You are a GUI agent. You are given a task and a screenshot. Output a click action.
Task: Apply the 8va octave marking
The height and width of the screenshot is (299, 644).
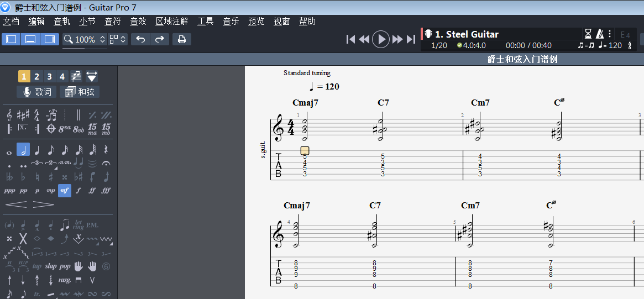tap(65, 129)
